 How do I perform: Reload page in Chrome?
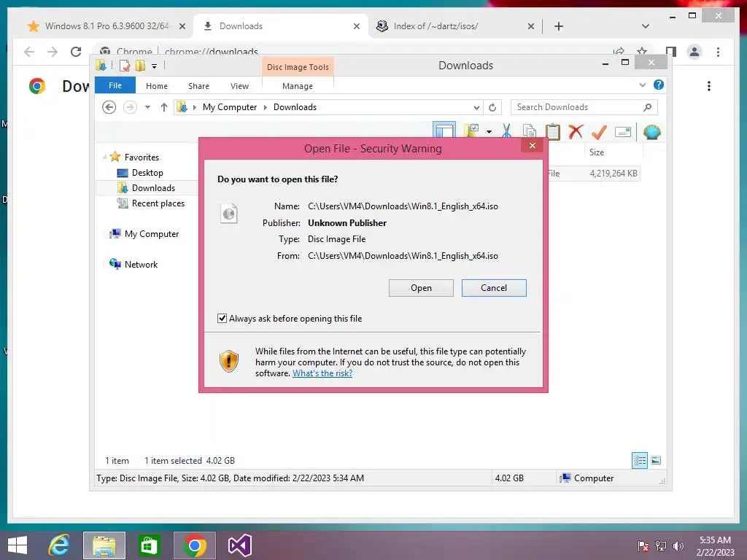(76, 52)
